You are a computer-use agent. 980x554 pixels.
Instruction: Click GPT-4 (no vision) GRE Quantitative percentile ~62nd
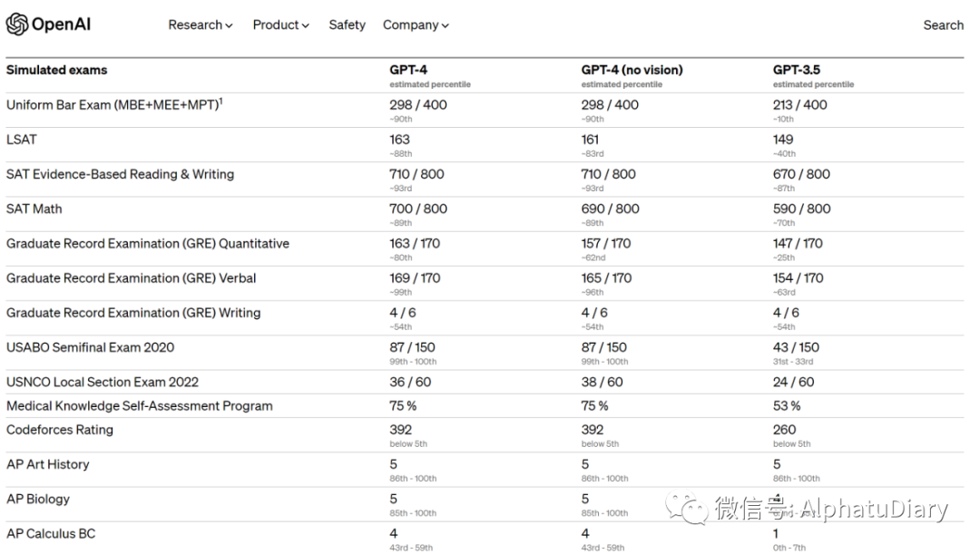coord(593,258)
